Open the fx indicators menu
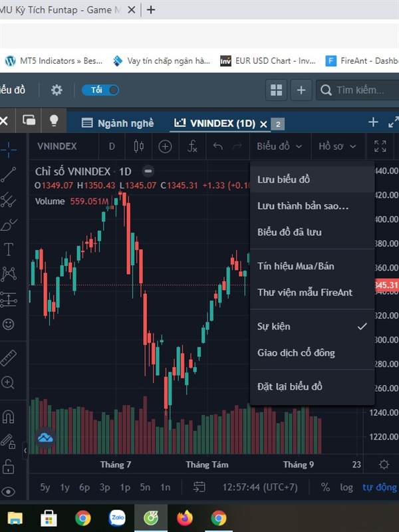 (192, 146)
